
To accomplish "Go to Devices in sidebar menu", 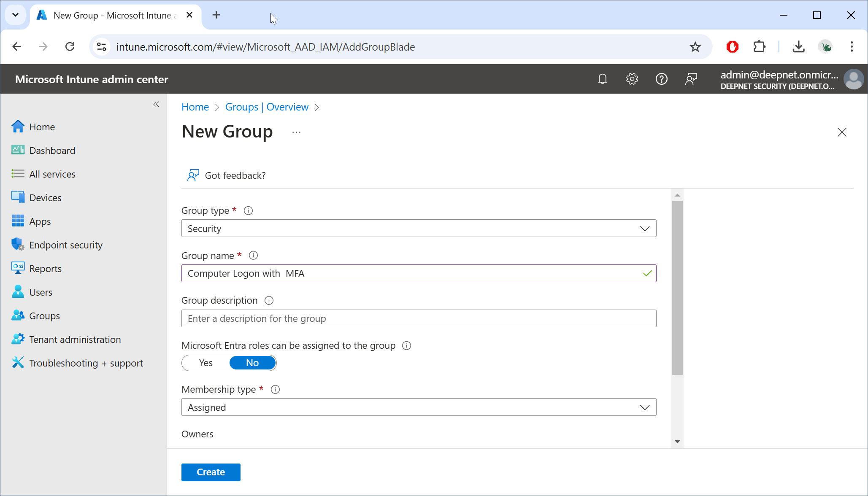I will pos(45,198).
